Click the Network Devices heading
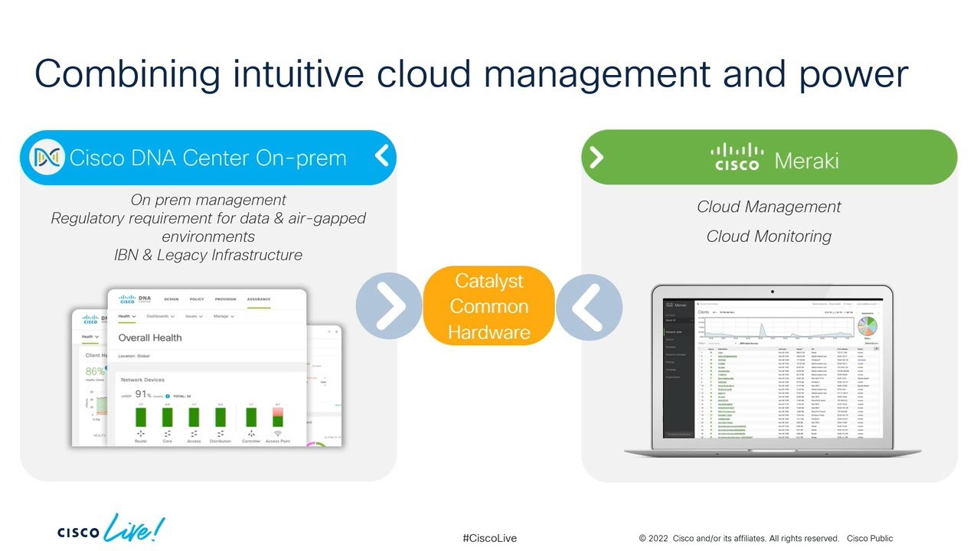The image size is (980, 551). pos(142,380)
